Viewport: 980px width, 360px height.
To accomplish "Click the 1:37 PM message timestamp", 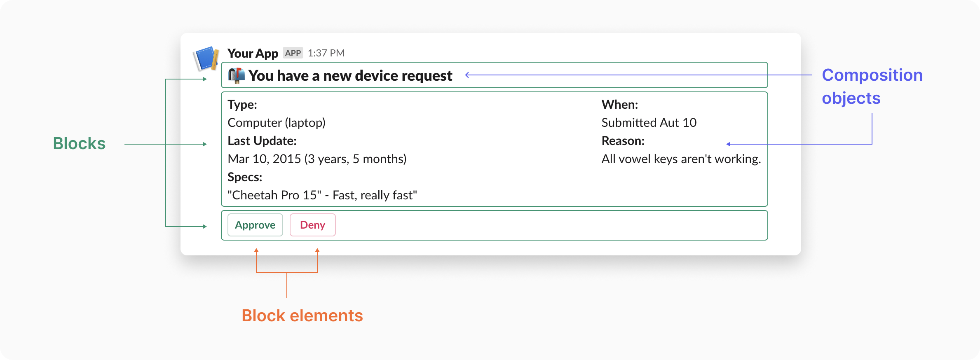I will point(326,53).
